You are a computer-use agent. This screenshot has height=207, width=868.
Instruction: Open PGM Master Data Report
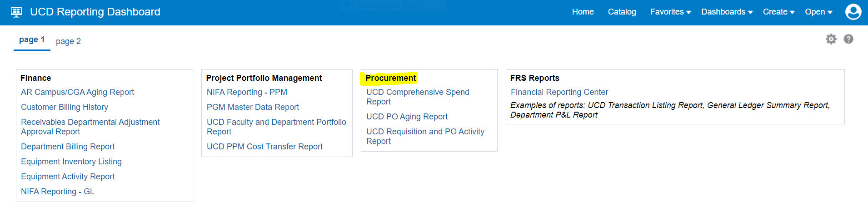coord(253,107)
